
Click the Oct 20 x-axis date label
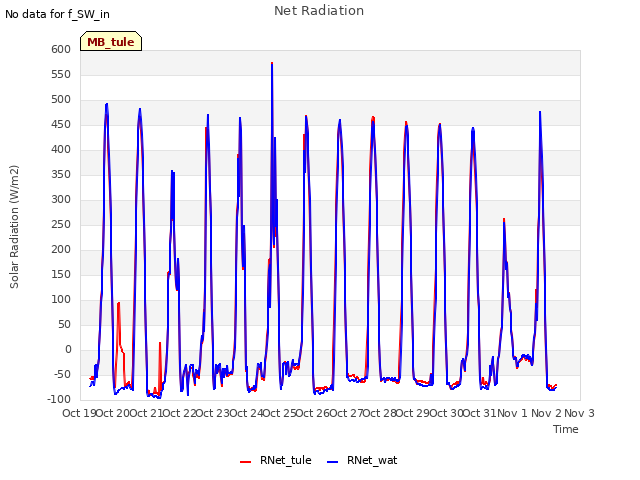(113, 413)
